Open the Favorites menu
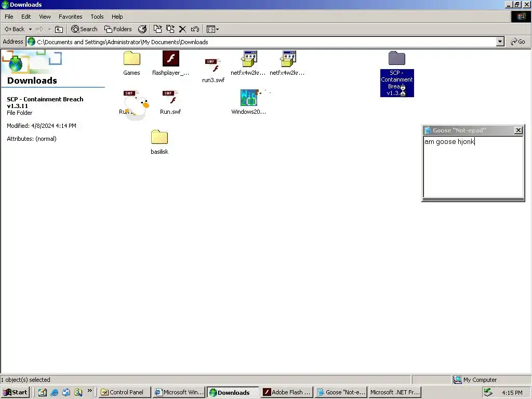 70,17
